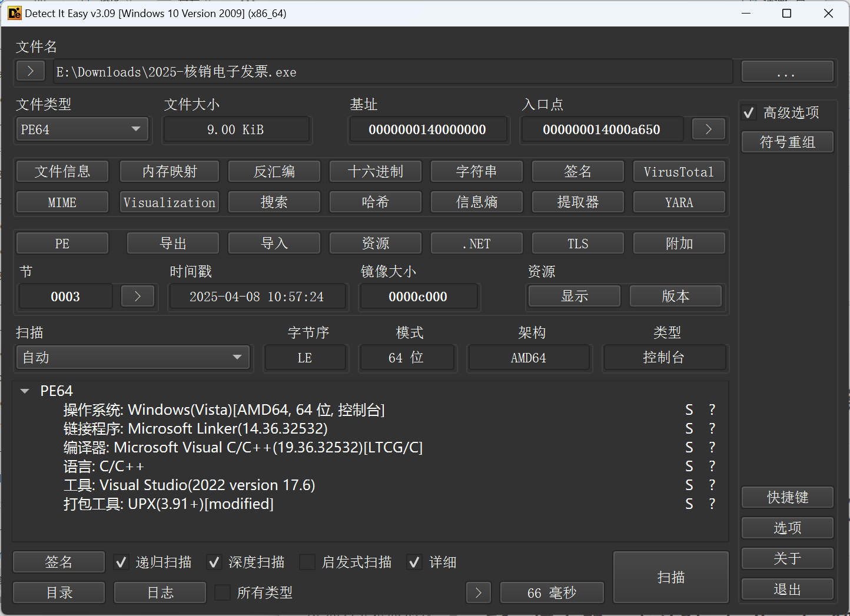Open entry point arrow button
This screenshot has width=850, height=616.
coord(709,129)
